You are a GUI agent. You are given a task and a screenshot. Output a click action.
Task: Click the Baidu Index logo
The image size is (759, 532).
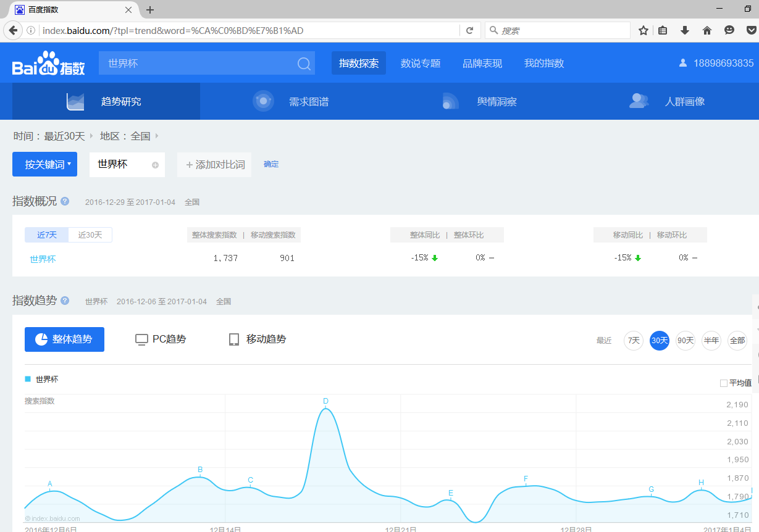[49, 63]
